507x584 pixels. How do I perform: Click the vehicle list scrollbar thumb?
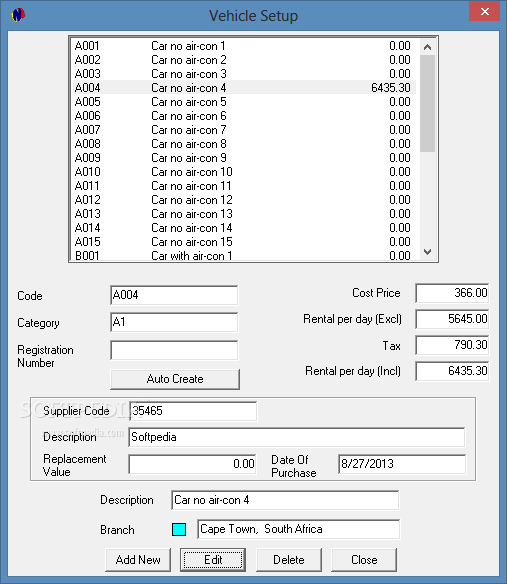tap(427, 104)
